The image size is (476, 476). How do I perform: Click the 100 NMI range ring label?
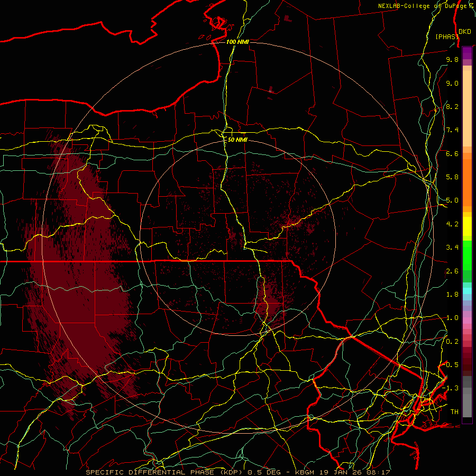[x=237, y=42]
